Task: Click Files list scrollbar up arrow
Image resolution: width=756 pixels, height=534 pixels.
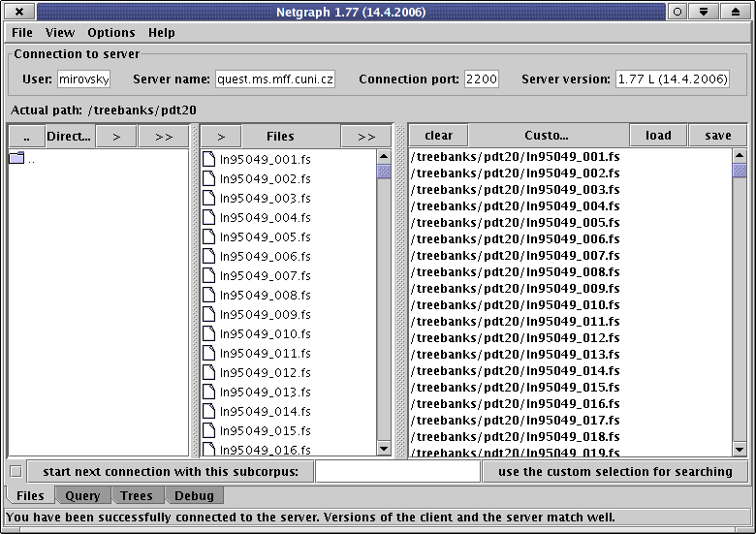Action: [384, 156]
